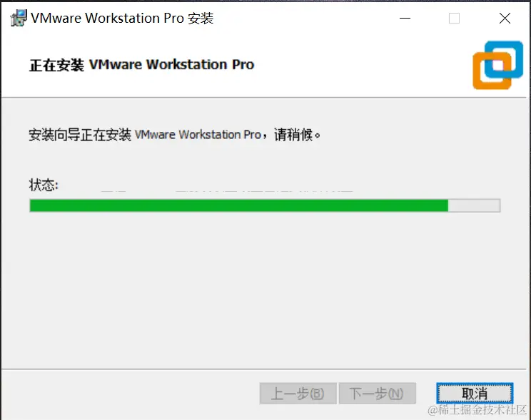This screenshot has width=531, height=420.
Task: Click the blank grey area under the progress bar
Action: point(264,287)
